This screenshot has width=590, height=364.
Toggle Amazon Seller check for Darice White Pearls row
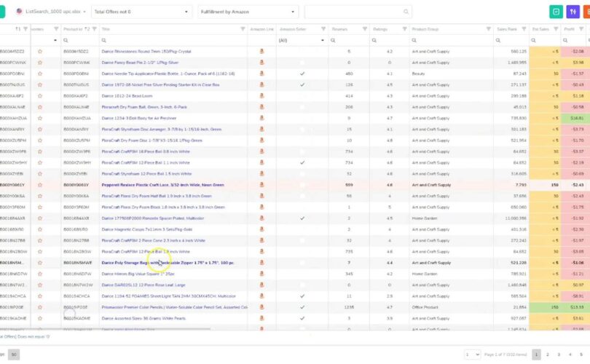coord(302,318)
